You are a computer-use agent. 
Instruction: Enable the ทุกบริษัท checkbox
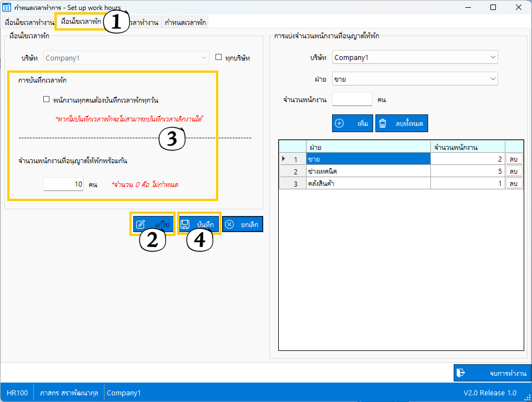tap(219, 57)
